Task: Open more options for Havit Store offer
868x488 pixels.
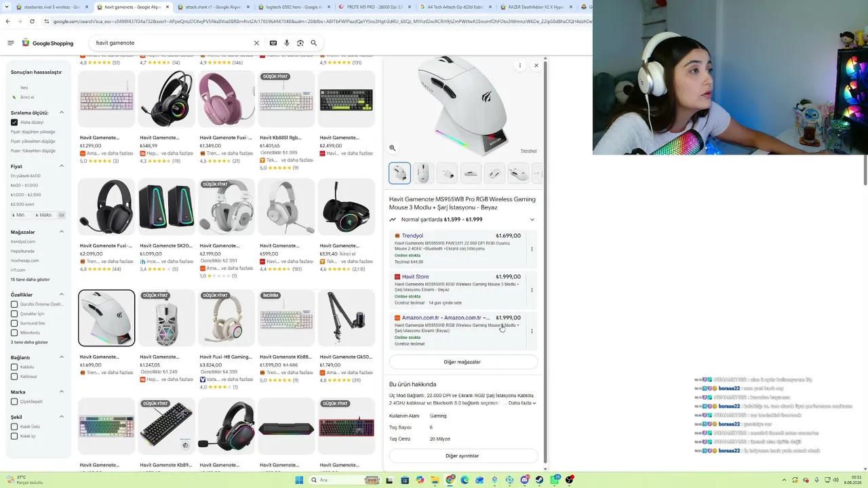Action: 532,290
